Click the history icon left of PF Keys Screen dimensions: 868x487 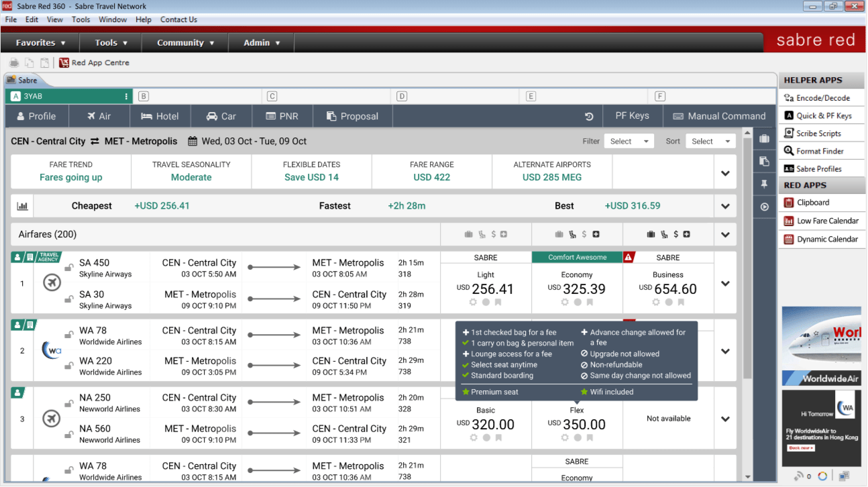(x=589, y=116)
